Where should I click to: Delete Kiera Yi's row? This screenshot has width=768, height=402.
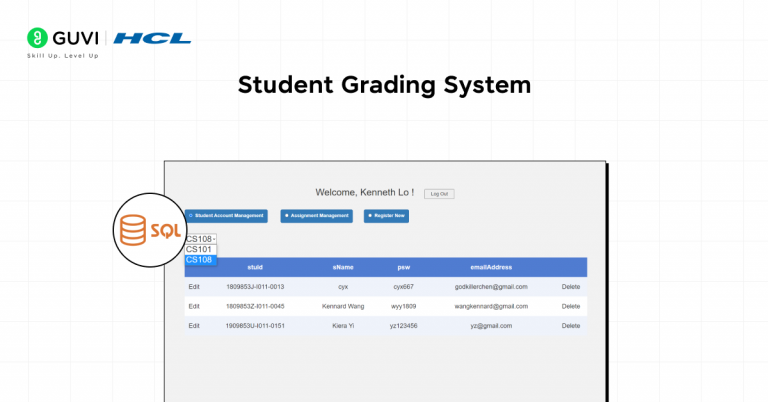click(570, 326)
